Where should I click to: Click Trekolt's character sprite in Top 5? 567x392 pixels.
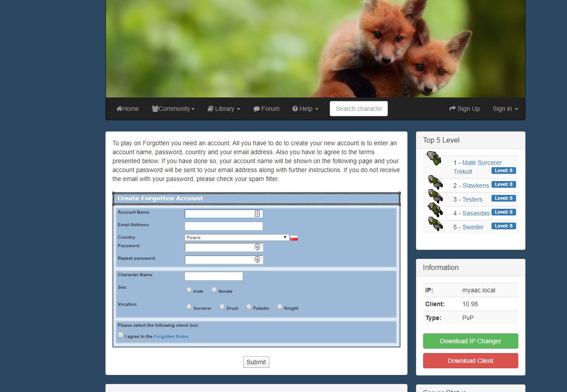434,158
